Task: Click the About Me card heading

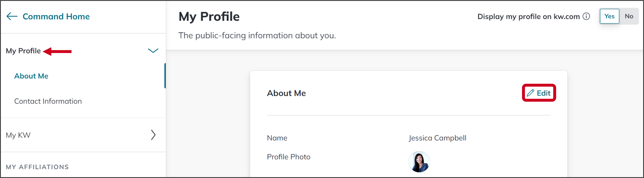Action: pos(286,93)
